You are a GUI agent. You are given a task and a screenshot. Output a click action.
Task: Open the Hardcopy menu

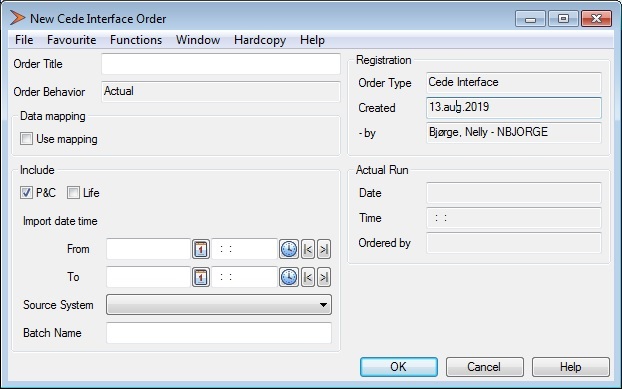[x=260, y=40]
